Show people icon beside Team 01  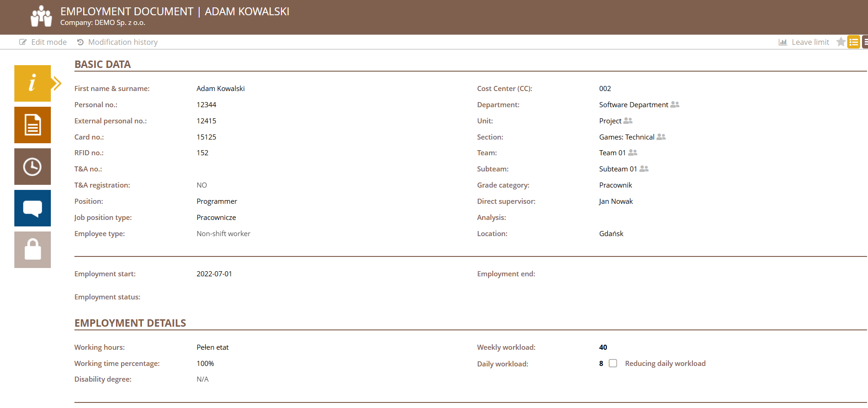click(633, 152)
